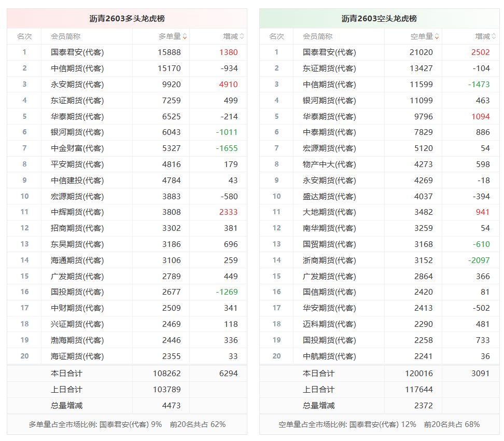The image size is (504, 441).
Task: Click long 总量增减 value 4473
Action: [x=171, y=406]
